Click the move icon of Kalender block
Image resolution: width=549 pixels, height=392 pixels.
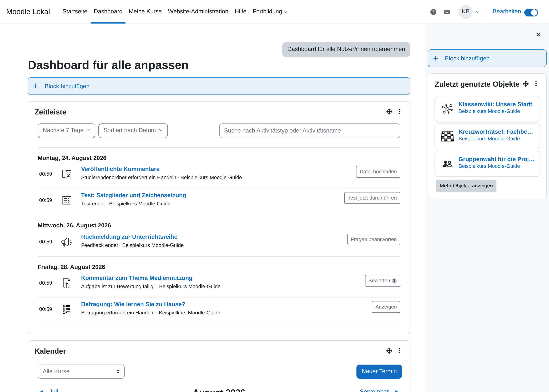click(389, 350)
